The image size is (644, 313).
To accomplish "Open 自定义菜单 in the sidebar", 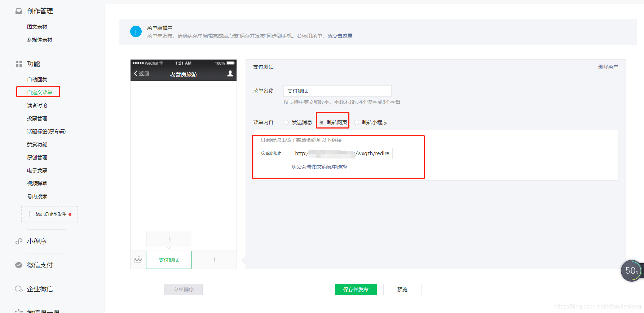I will (x=39, y=92).
